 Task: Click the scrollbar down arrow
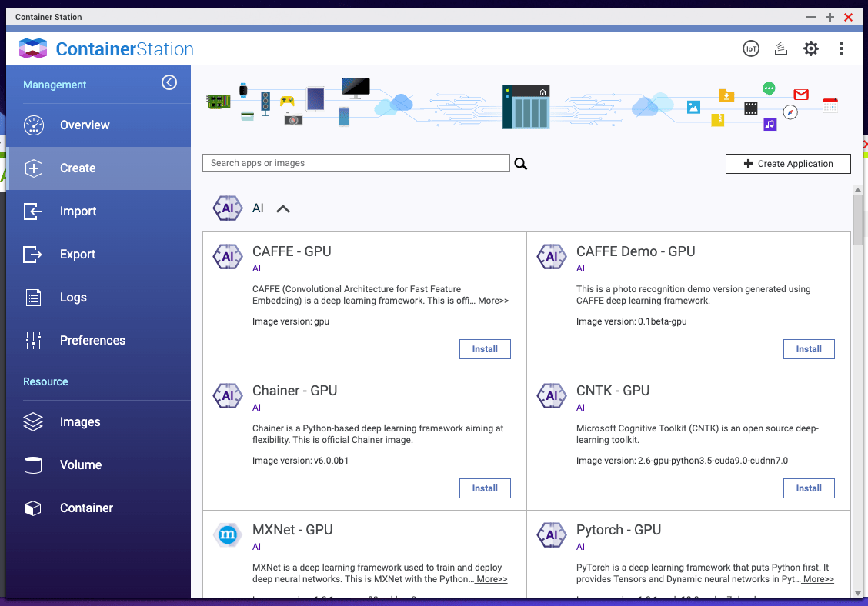click(858, 593)
